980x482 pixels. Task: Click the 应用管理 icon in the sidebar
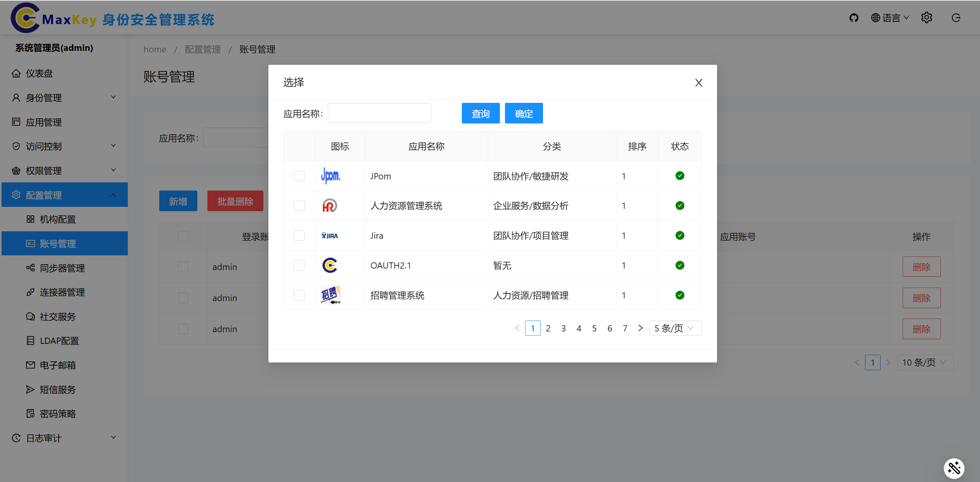click(x=16, y=122)
